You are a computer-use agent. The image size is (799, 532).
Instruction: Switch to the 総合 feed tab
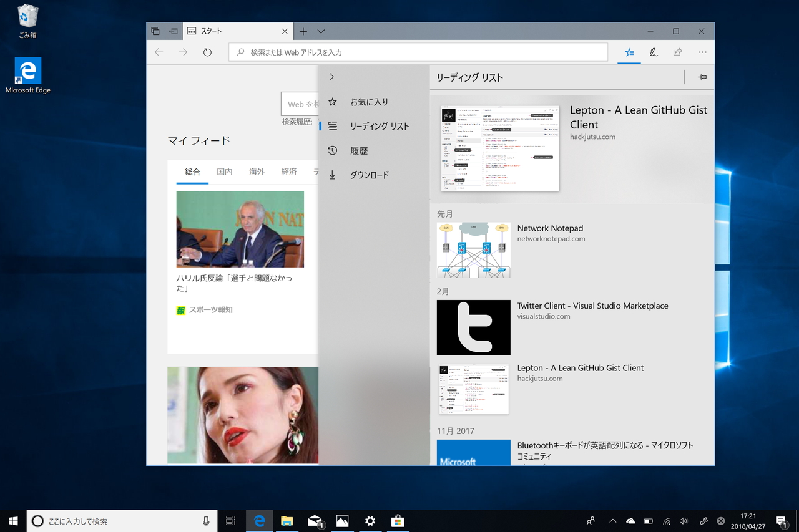pos(192,172)
